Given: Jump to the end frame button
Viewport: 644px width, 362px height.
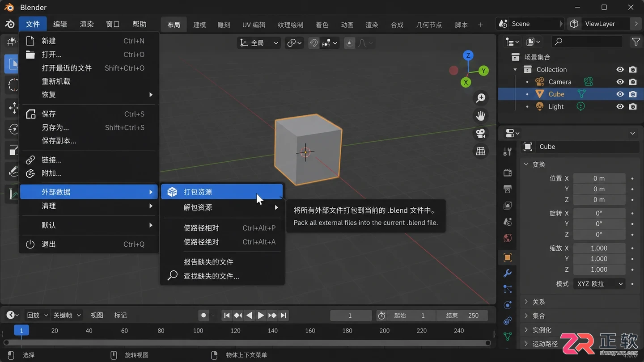Looking at the screenshot, I should point(284,315).
